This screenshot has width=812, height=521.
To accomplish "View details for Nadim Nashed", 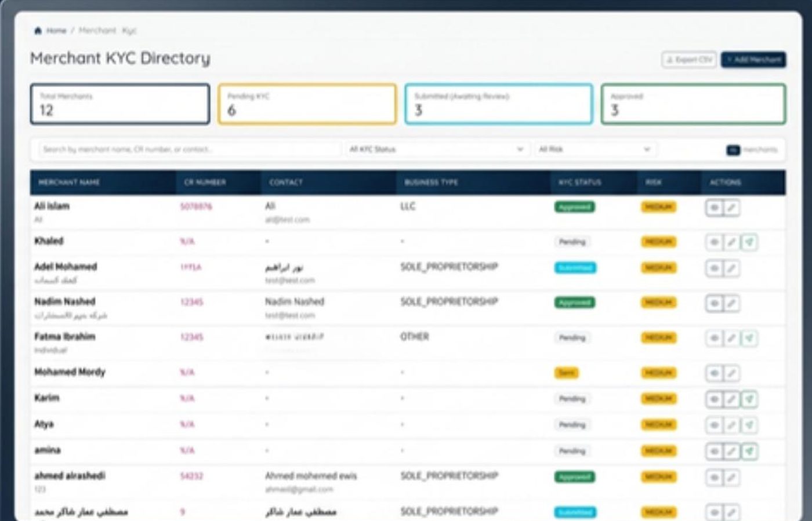I will pos(714,303).
